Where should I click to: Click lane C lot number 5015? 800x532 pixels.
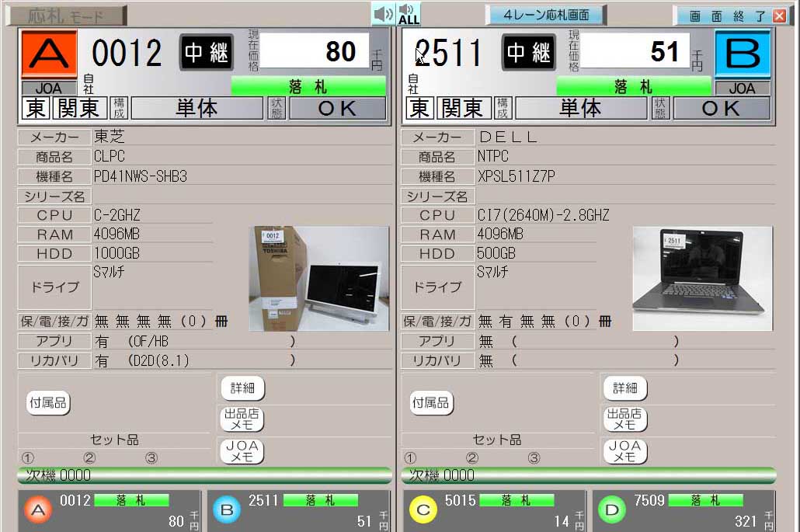tap(461, 500)
